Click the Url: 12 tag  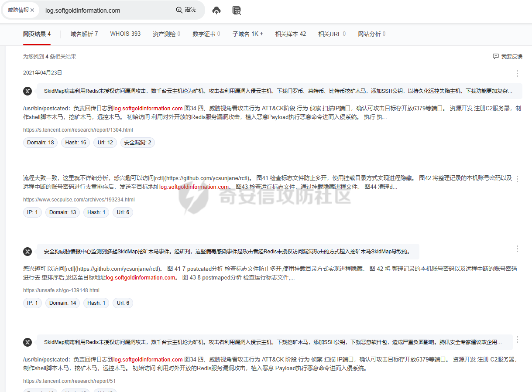[x=105, y=143]
